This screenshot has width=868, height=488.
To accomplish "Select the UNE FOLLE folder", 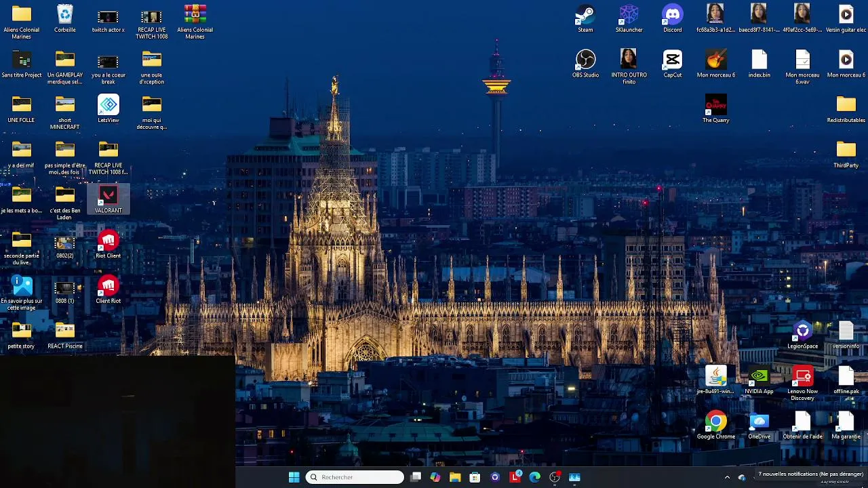I will tap(22, 105).
